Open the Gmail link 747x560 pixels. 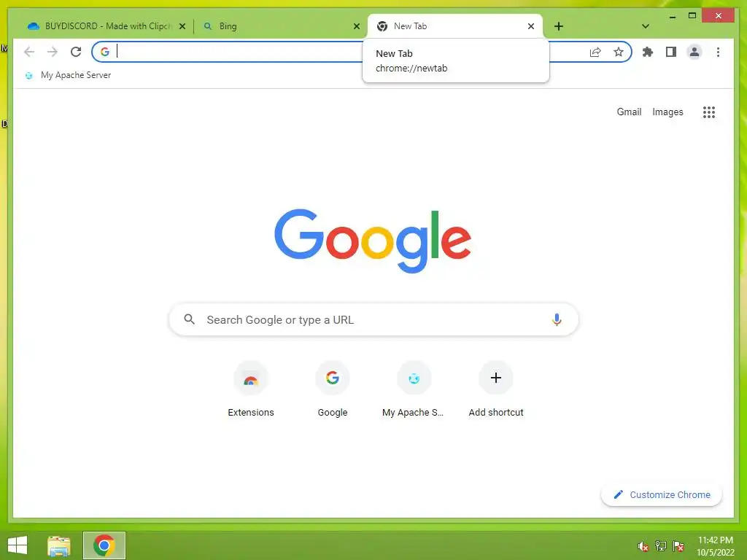[629, 112]
